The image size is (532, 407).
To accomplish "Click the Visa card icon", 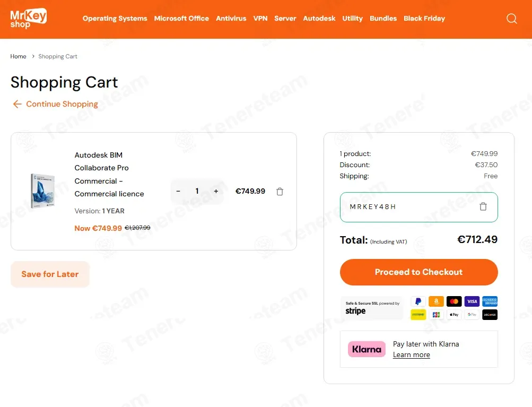I will [472, 301].
